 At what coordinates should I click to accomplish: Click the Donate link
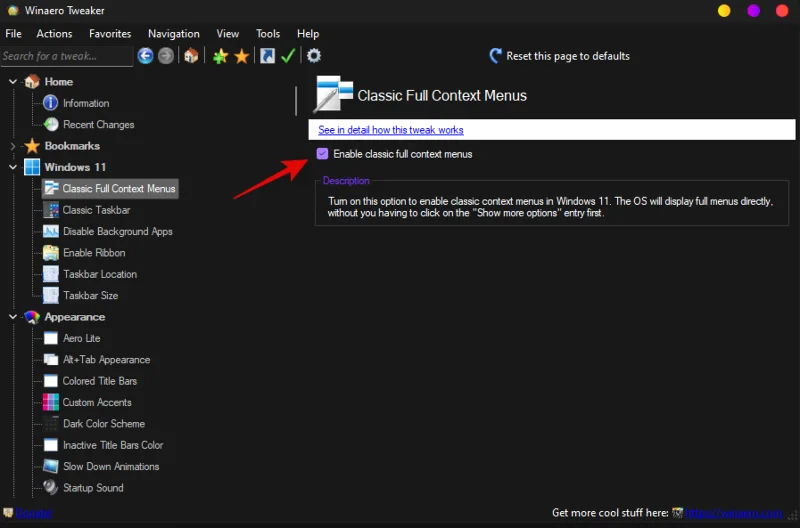pyautogui.click(x=34, y=513)
